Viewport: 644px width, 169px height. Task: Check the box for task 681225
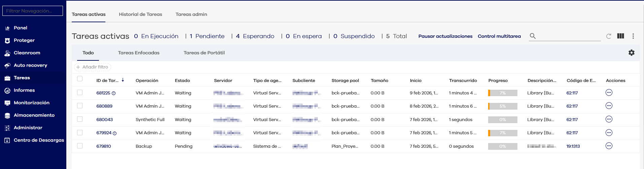coord(80,92)
